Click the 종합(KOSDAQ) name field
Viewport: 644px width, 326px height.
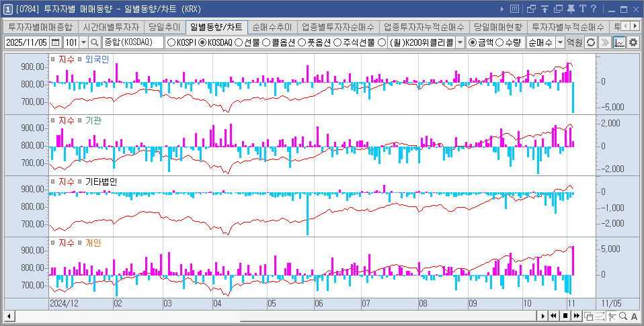point(133,42)
